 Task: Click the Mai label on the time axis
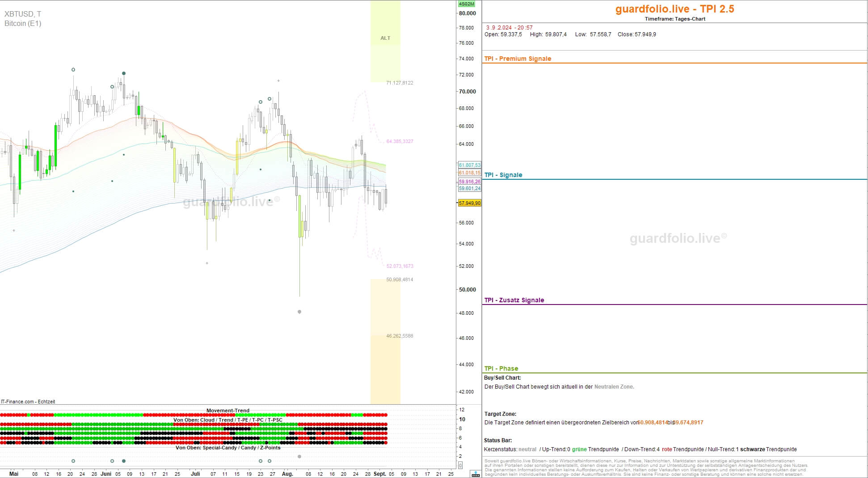tap(14, 474)
